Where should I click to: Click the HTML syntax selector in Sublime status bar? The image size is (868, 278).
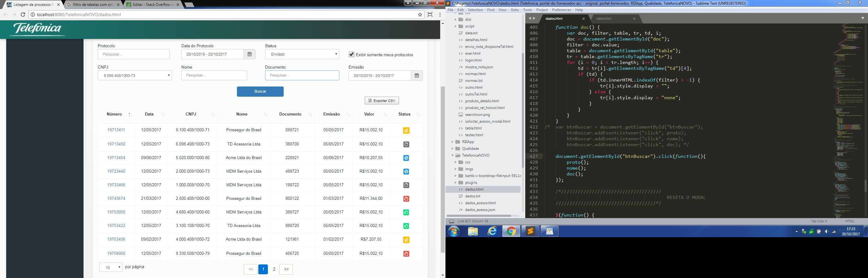tap(849, 221)
